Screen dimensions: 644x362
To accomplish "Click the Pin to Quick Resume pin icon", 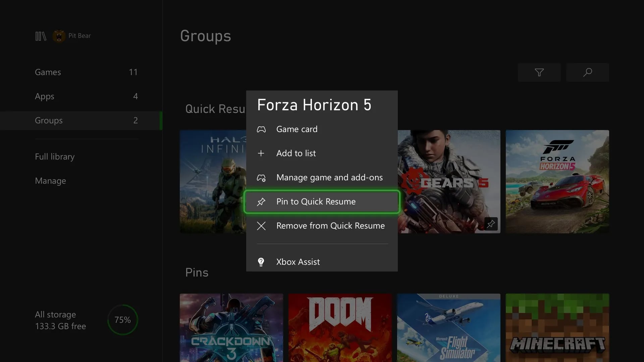I will 262,201.
